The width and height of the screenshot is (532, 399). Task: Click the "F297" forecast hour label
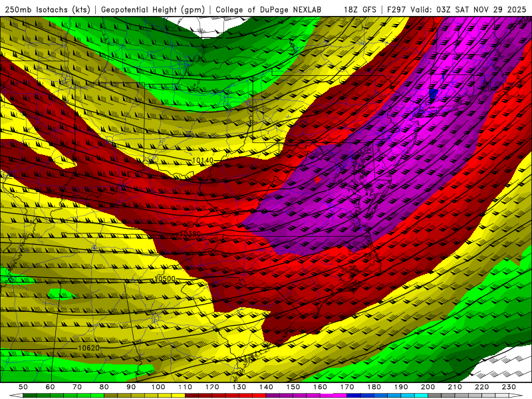(396, 9)
